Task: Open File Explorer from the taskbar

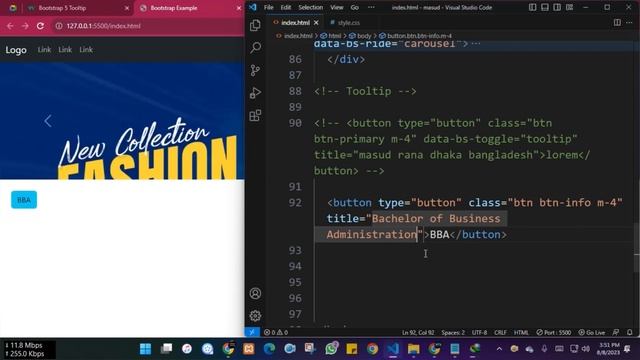Action: (x=413, y=349)
